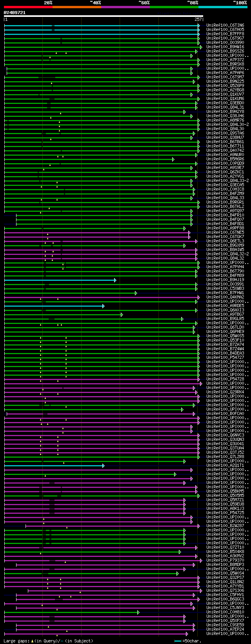
Task: Select the UniRef100_B7FHW1 label
Action: [x=225, y=293]
